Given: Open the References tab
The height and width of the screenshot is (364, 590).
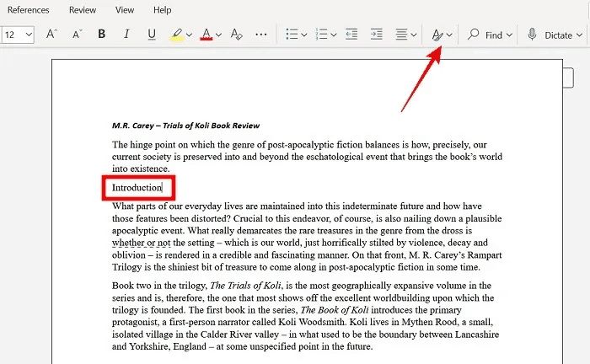Looking at the screenshot, I should tap(28, 10).
